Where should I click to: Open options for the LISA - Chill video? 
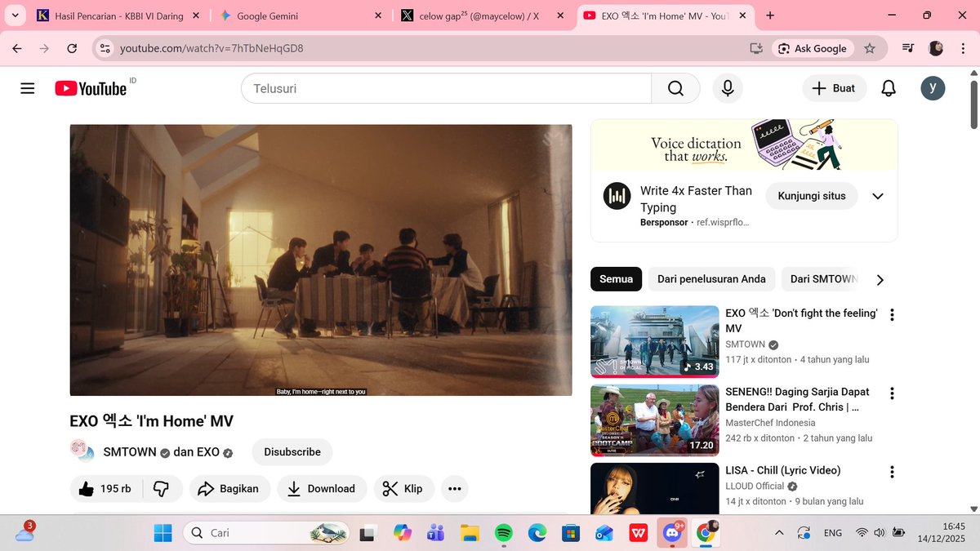(x=892, y=472)
